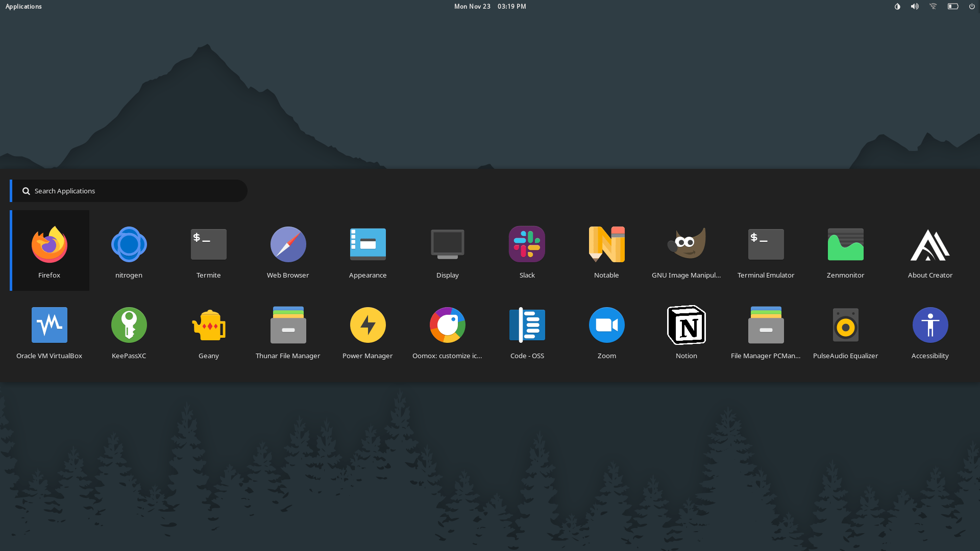Viewport: 980px width, 551px height.
Task: Click the date and time clock
Action: (490, 7)
